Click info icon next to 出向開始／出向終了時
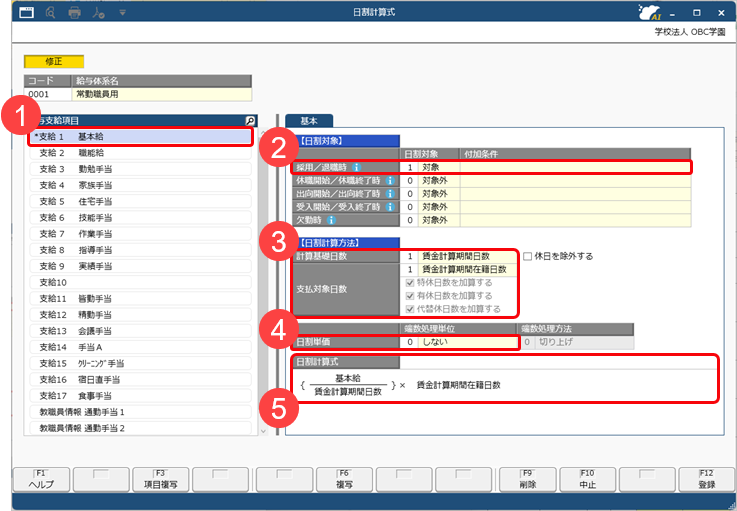Image resolution: width=737 pixels, height=511 pixels. point(390,194)
